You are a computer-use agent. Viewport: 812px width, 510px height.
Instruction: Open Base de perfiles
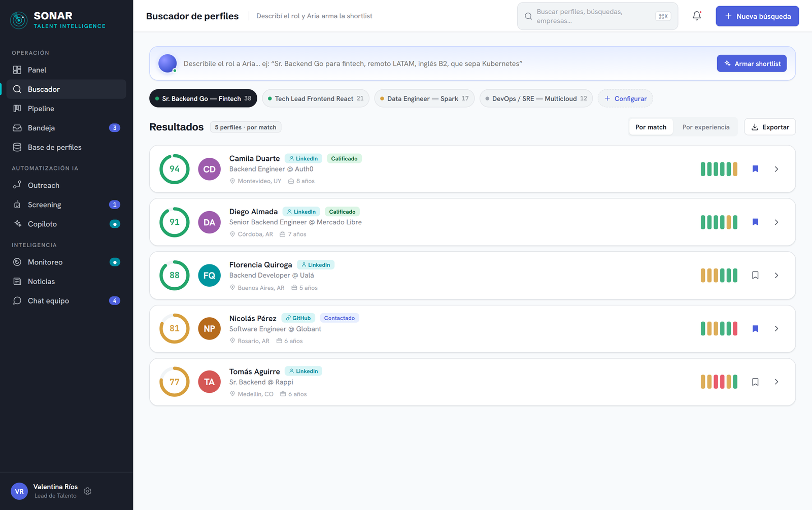(x=66, y=147)
